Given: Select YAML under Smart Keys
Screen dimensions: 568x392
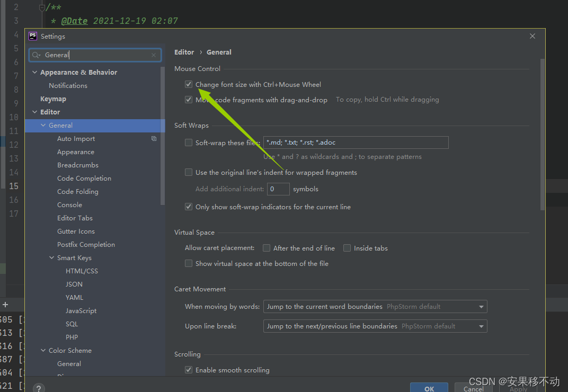Looking at the screenshot, I should [74, 297].
